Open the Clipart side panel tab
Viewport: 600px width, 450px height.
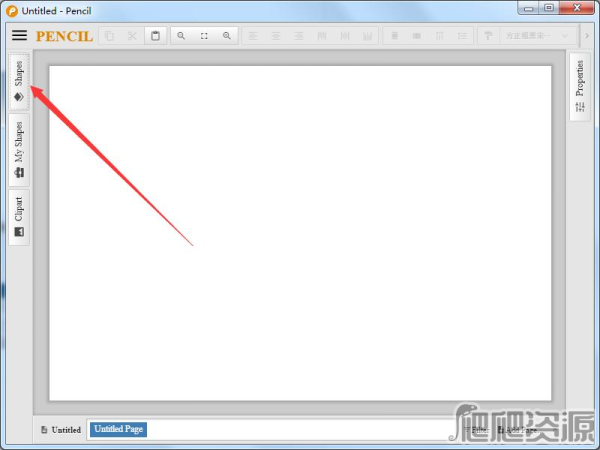(19, 217)
